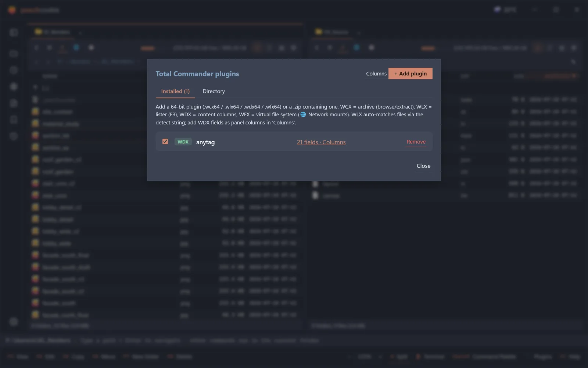Select the anytag plugin name
Viewport: 588px width, 368px height.
(205, 142)
